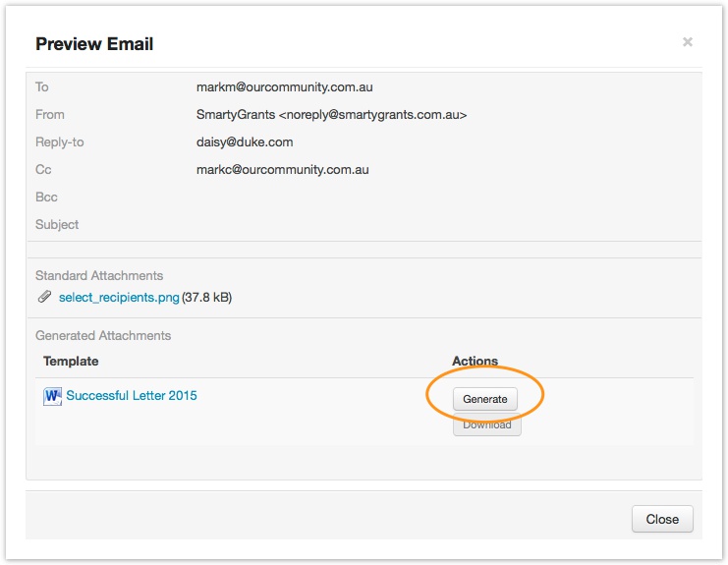
Task: Open the Successful Letter 2015 template
Action: (131, 396)
